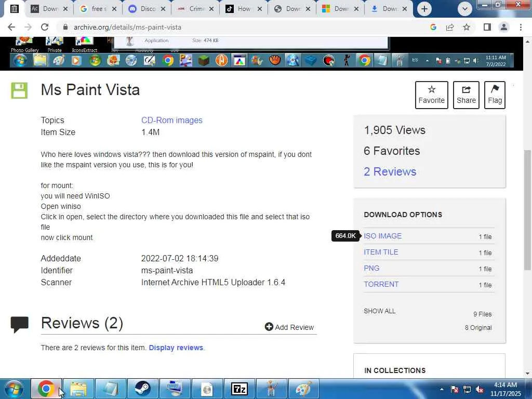Screen dimensions: 532x399
Task: Click Display reviews link
Action: point(176,348)
